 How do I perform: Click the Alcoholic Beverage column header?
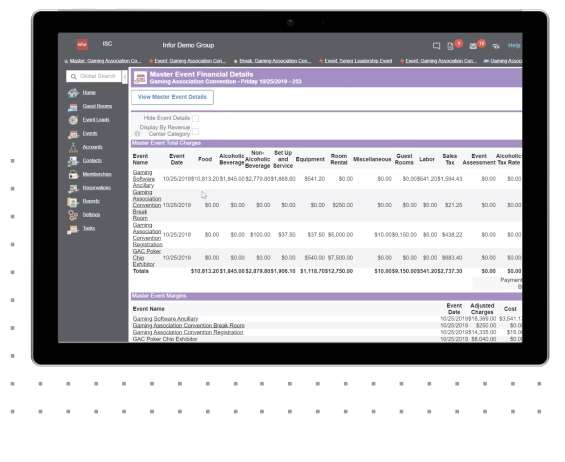[x=231, y=159]
